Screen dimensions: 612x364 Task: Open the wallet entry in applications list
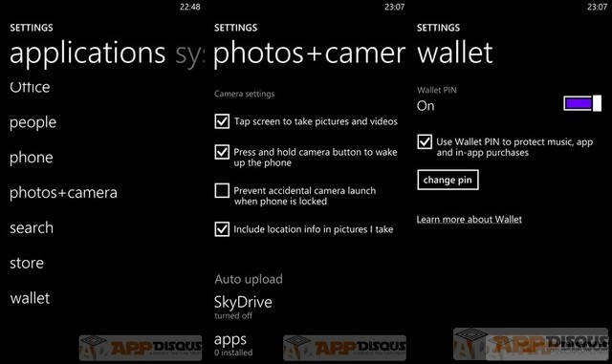(30, 298)
